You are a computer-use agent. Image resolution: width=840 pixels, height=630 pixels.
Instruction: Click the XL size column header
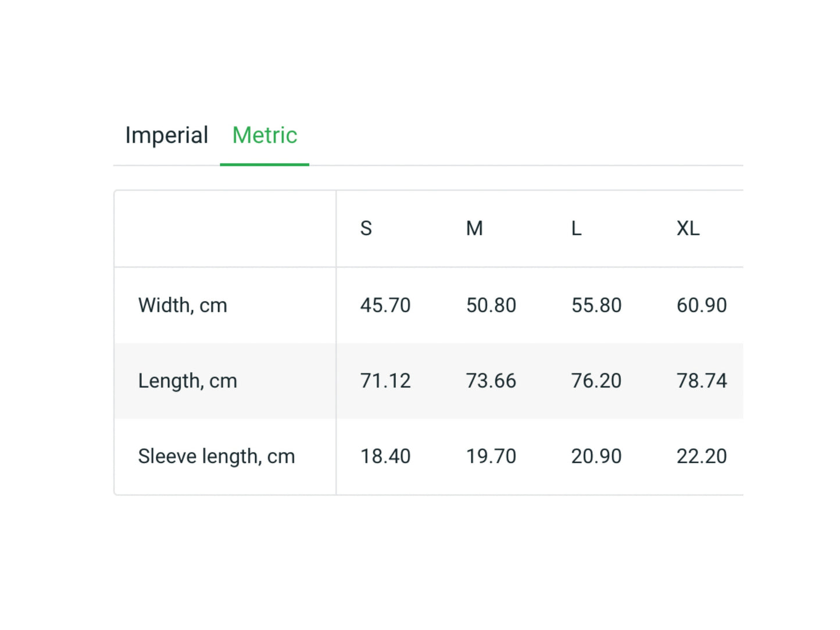(x=688, y=228)
